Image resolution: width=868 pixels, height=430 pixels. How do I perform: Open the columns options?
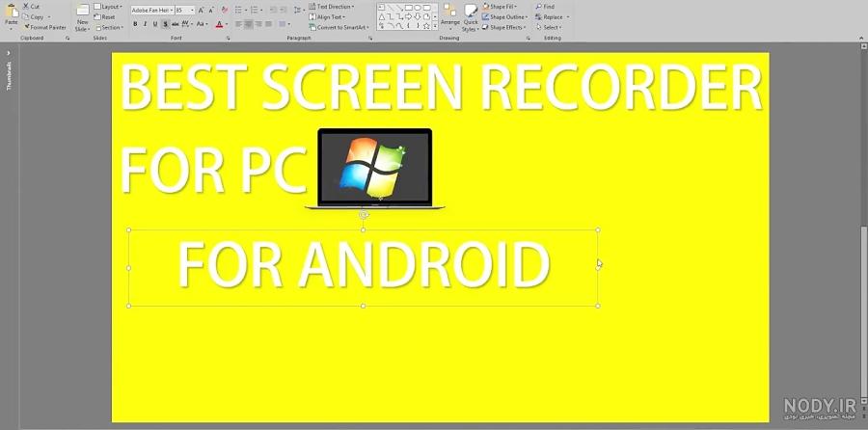(284, 24)
